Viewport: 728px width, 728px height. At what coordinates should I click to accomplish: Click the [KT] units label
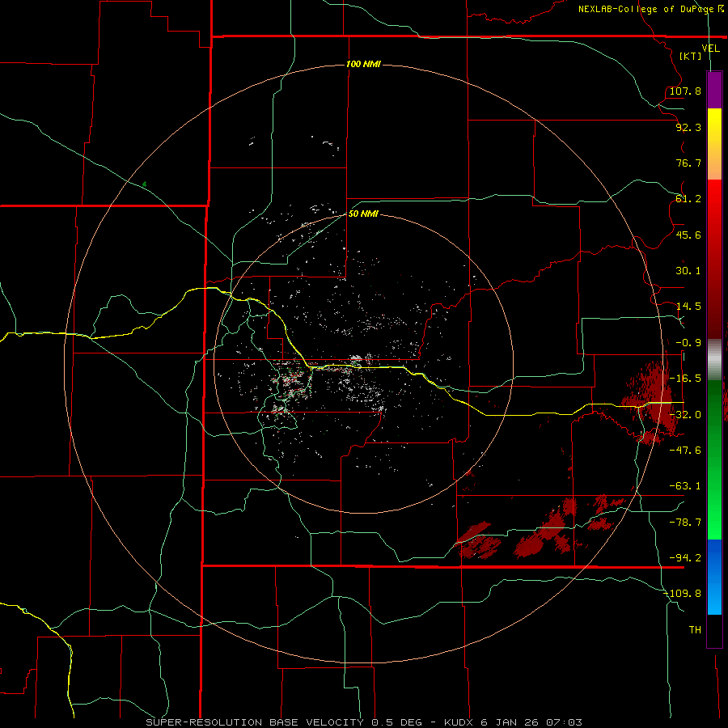pos(691,56)
